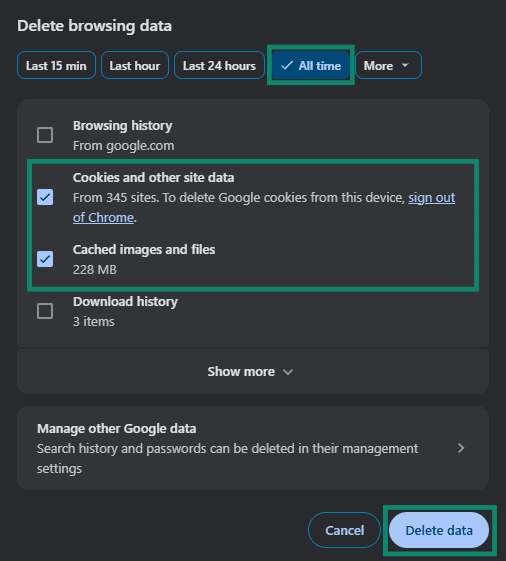Click the Download history label
The width and height of the screenshot is (506, 561).
[x=125, y=302]
